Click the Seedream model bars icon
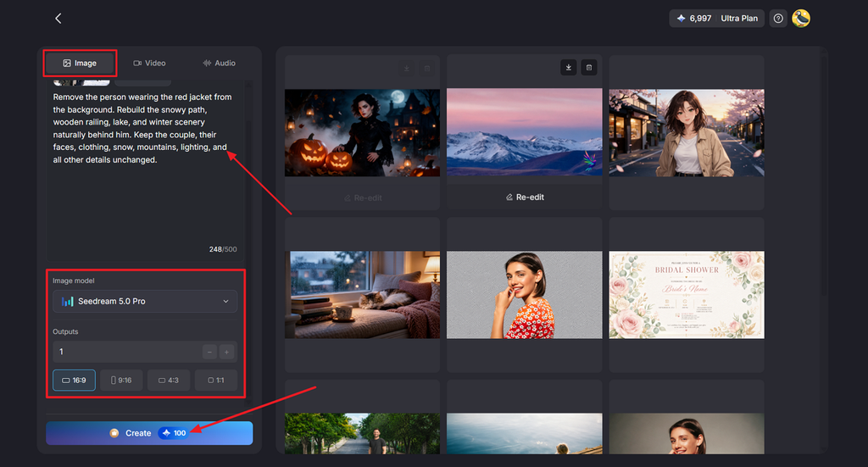868x467 pixels. point(68,302)
